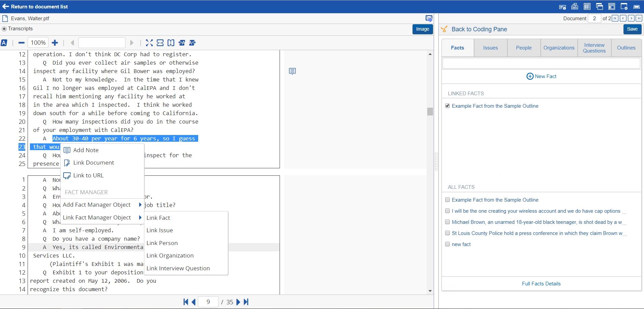Select the Transcripts radio button
Screen dimensions: 644x309
[x=4, y=29]
